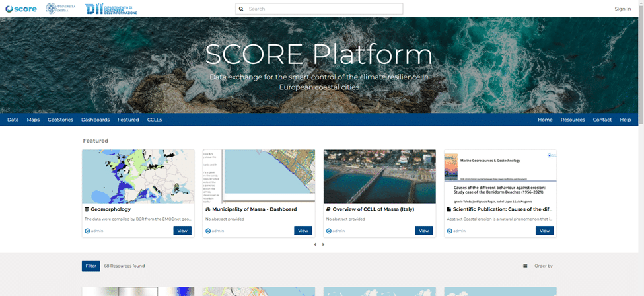
Task: Go to GeoStories section
Action: point(60,120)
